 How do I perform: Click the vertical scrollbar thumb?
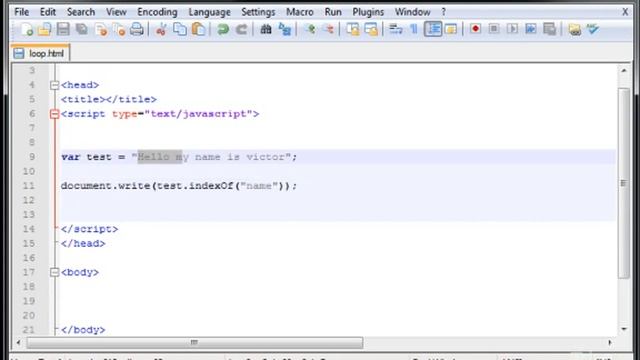[x=624, y=183]
